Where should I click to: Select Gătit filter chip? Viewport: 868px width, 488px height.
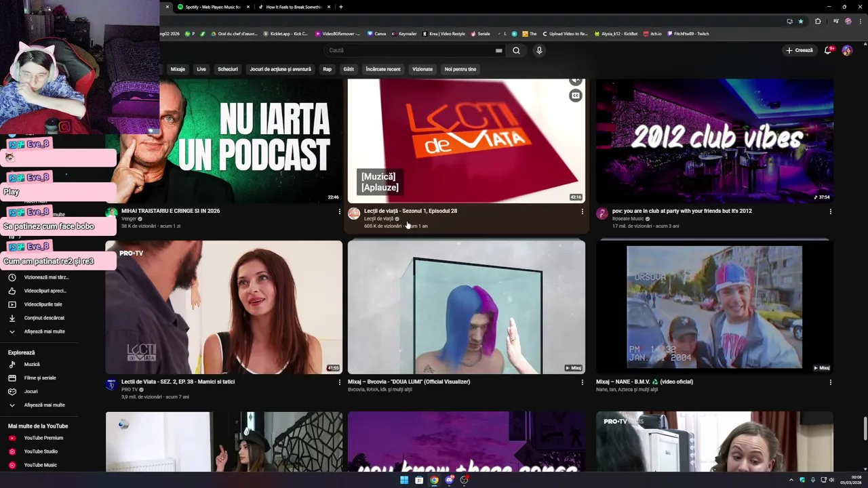click(x=349, y=69)
